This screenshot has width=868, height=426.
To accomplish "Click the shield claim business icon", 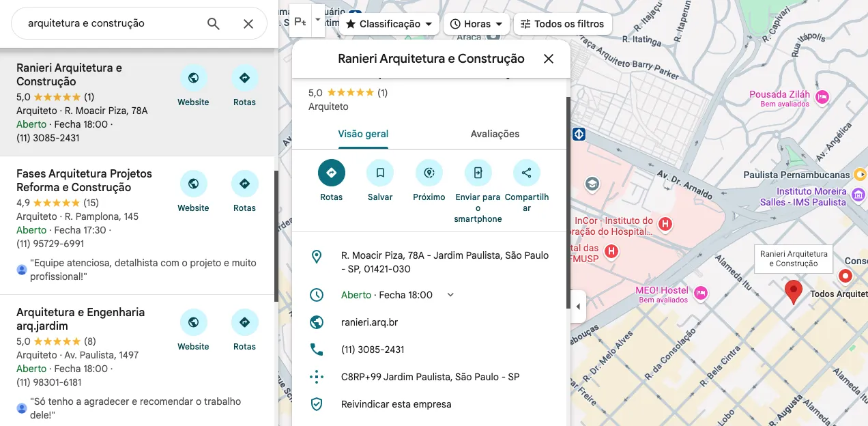I will 317,404.
